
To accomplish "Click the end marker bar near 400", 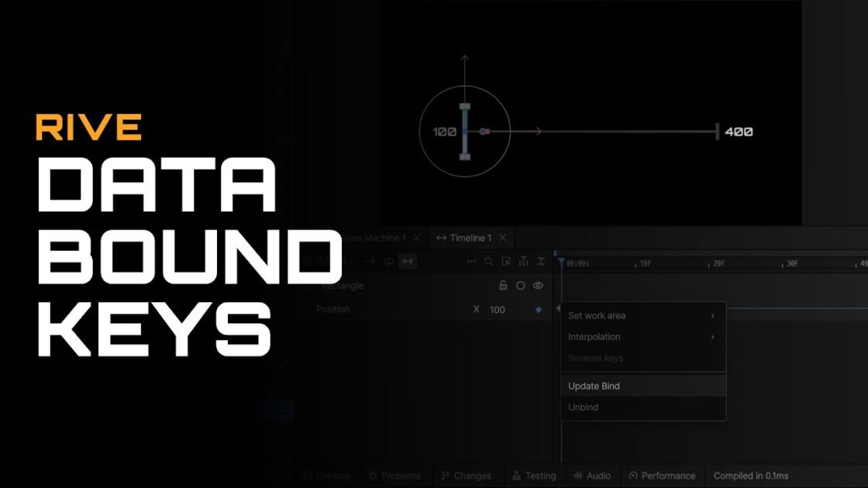I will [x=718, y=132].
